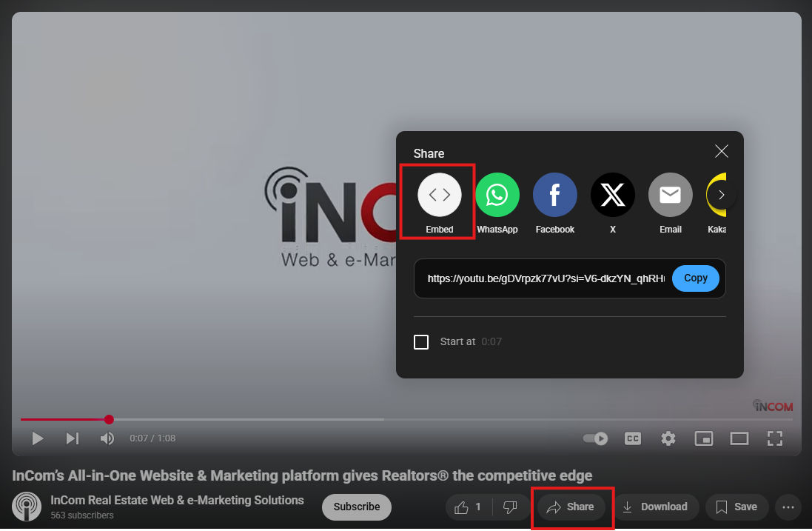Click the 0:07 / 1:08 time display
The width and height of the screenshot is (812, 531).
152,438
